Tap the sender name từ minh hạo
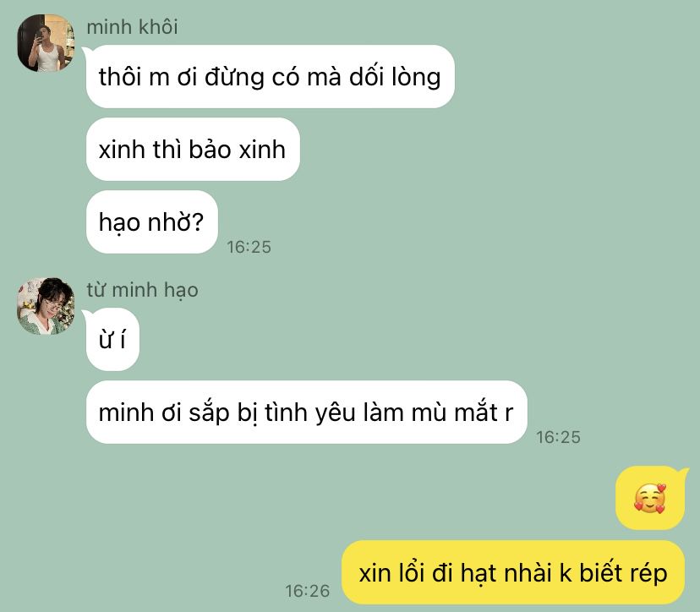This screenshot has height=612, width=700. (x=142, y=290)
